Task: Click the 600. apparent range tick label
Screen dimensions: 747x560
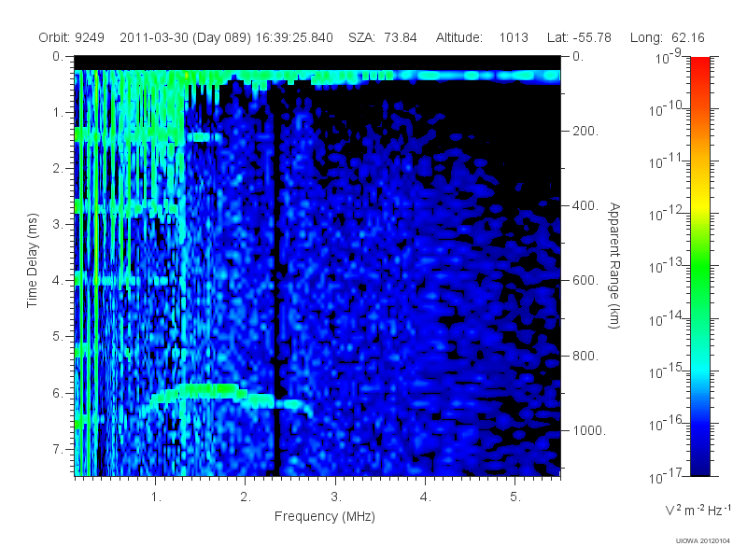Action: (585, 281)
